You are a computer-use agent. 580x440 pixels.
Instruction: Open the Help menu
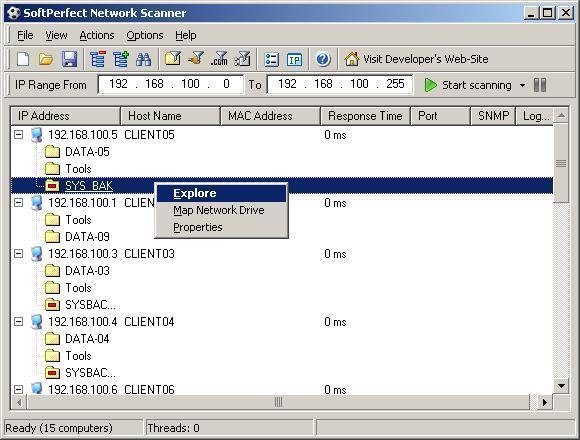coord(186,35)
